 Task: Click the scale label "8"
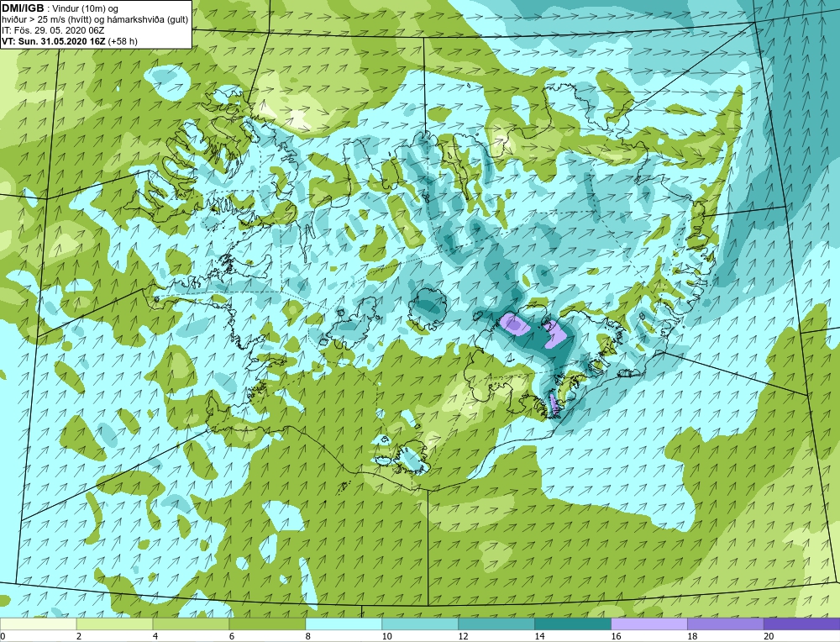(x=308, y=636)
